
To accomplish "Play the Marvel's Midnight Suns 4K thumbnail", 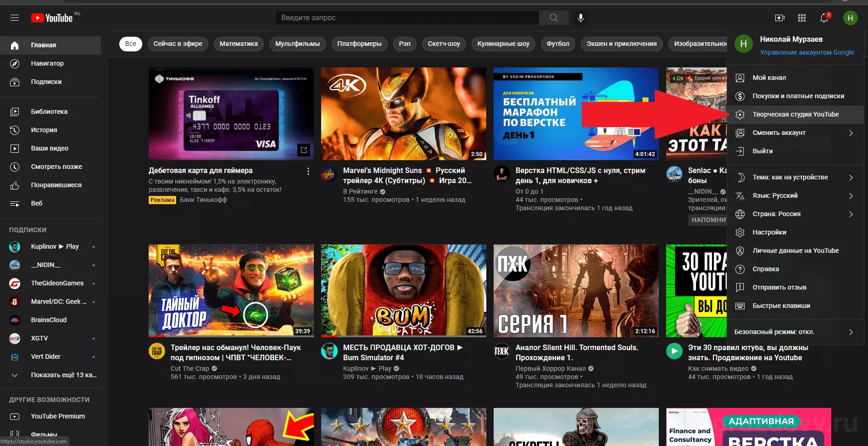I will click(x=404, y=114).
